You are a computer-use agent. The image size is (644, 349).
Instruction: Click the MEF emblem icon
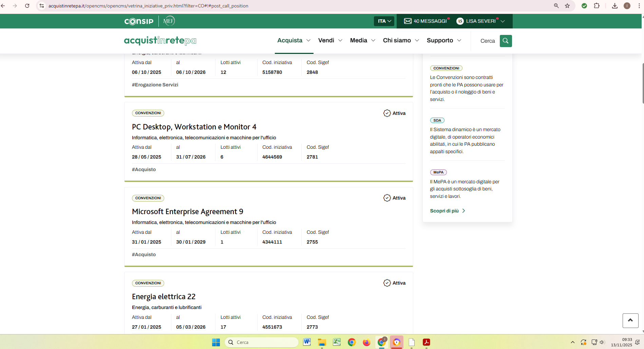coord(169,21)
